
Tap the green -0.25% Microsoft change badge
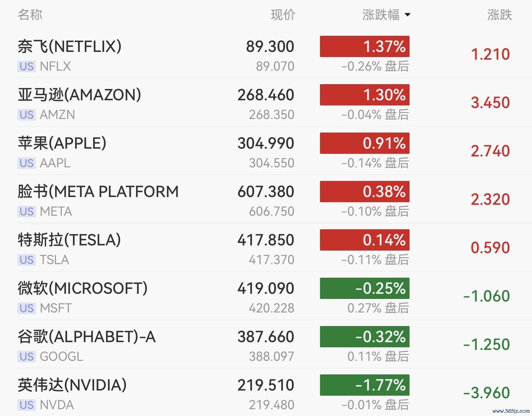click(x=365, y=288)
